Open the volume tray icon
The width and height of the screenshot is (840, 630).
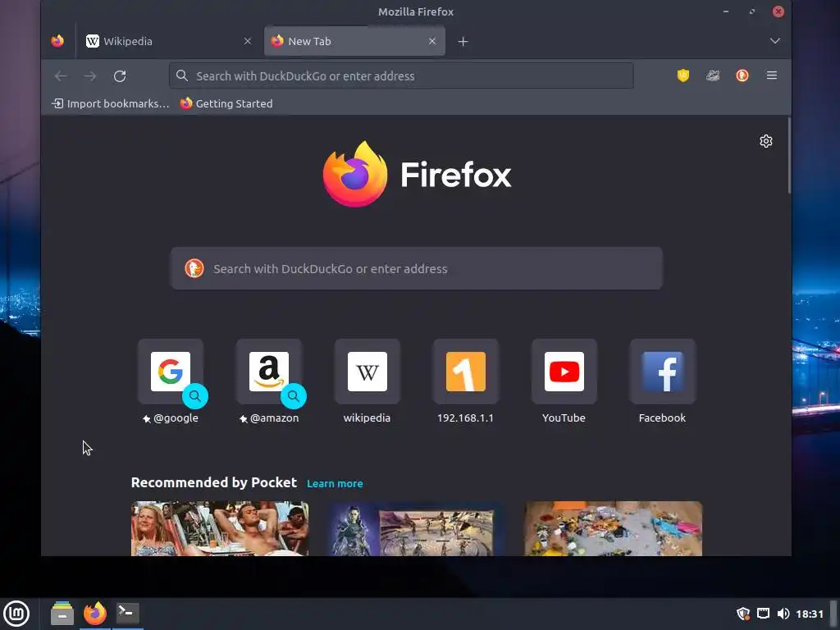click(783, 614)
